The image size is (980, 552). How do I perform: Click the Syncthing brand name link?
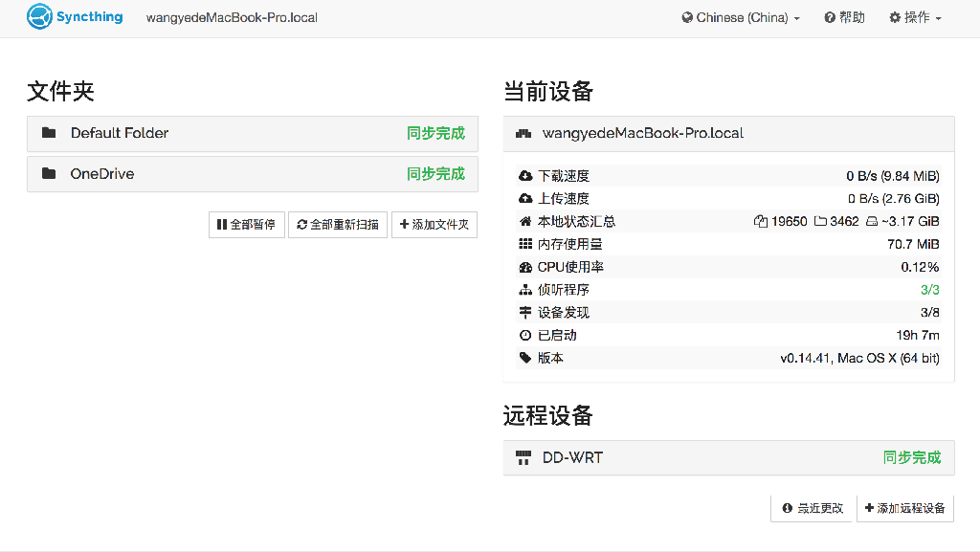point(89,17)
